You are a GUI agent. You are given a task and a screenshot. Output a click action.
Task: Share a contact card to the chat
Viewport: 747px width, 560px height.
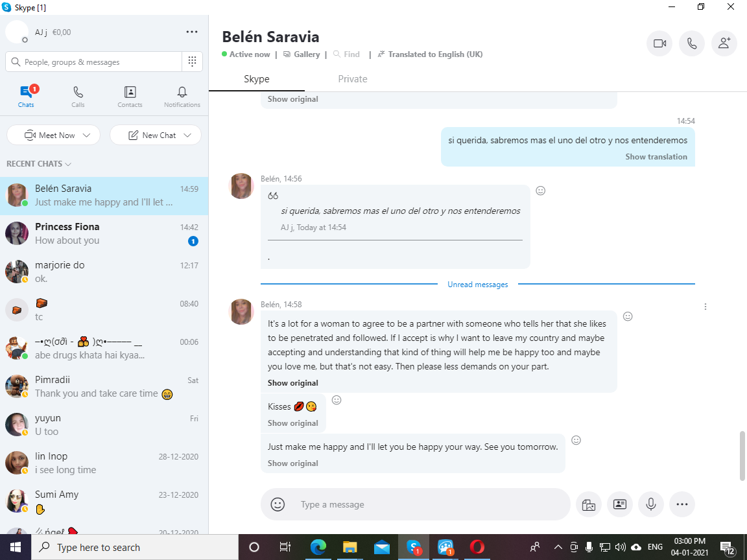coord(620,504)
